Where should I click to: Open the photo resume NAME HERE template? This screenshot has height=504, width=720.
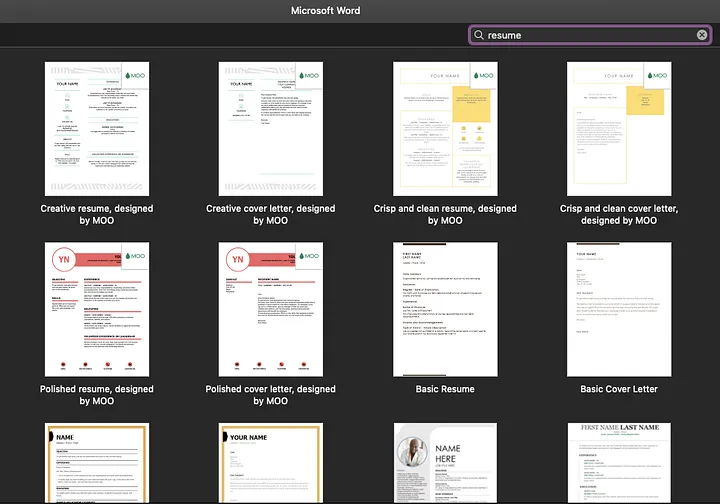445,463
